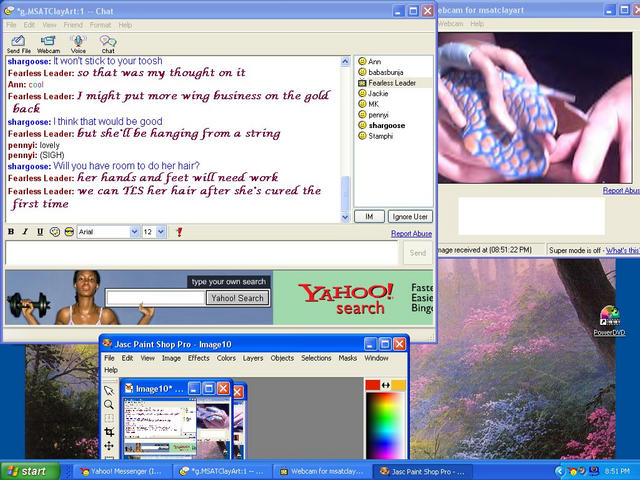Toggle bold text formatting in chat

(11, 232)
